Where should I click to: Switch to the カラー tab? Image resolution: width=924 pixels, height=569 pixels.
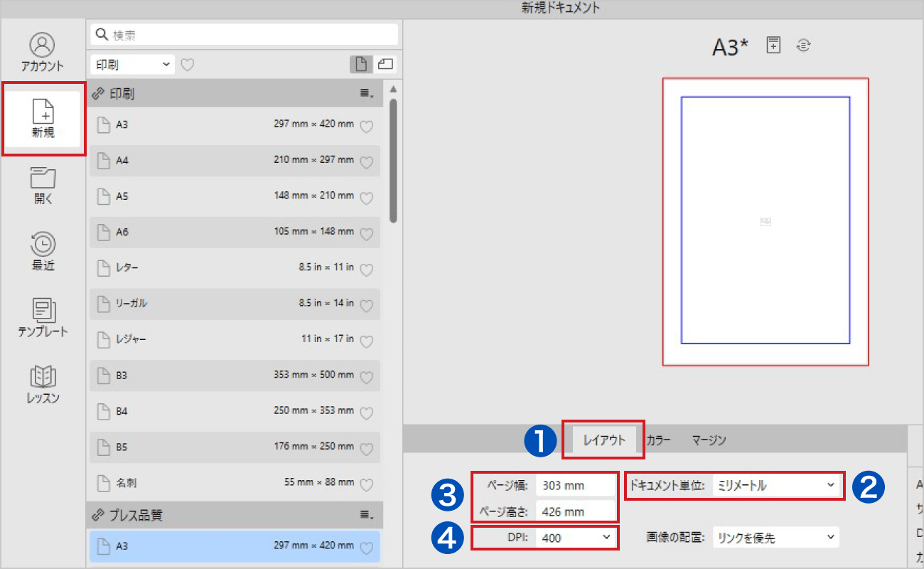click(658, 440)
